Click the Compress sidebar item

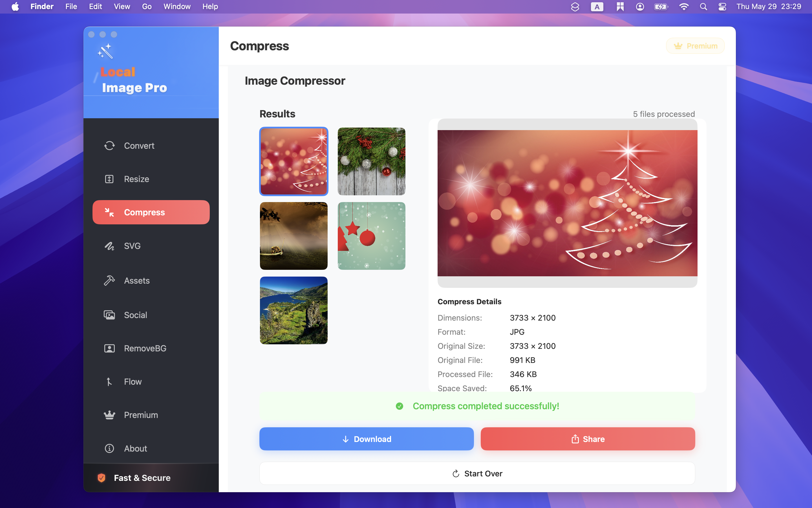pyautogui.click(x=151, y=212)
